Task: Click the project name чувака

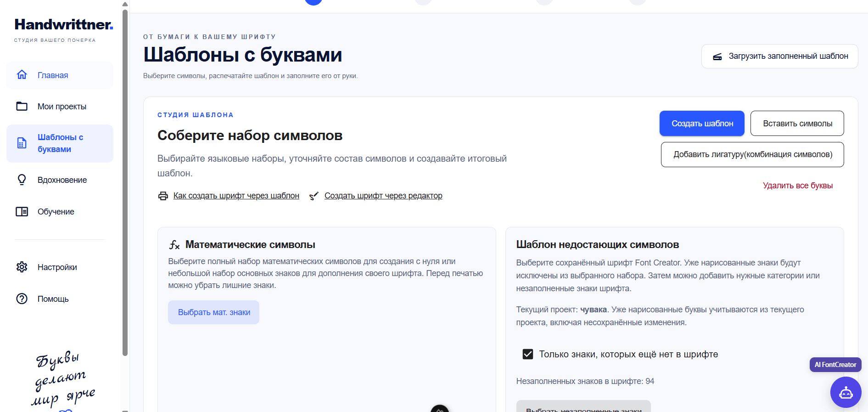Action: [593, 310]
